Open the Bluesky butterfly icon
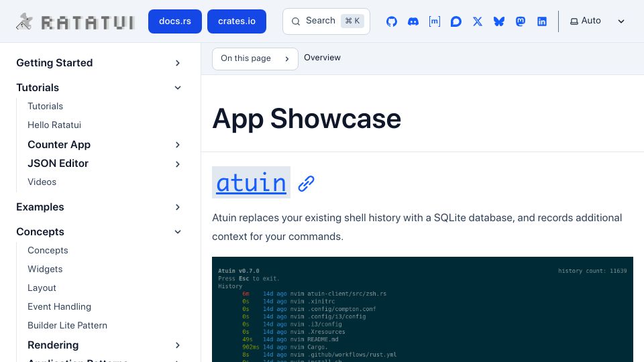644x362 pixels. [x=498, y=21]
